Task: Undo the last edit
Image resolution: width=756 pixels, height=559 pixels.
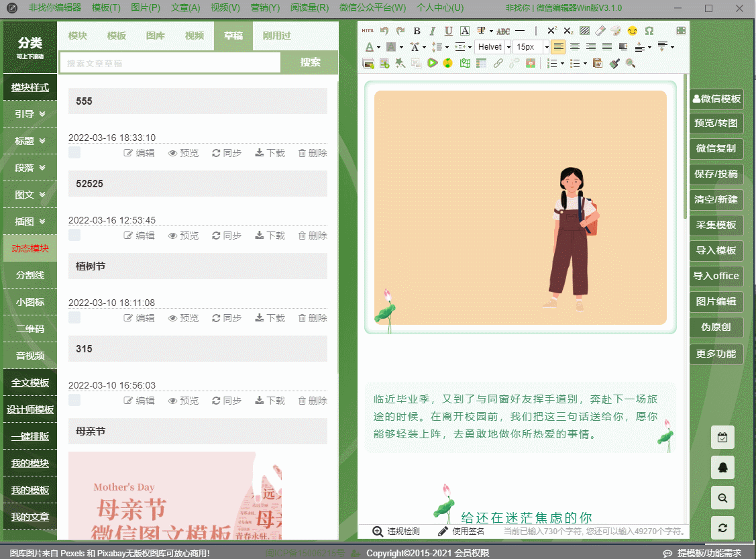Action: point(384,31)
